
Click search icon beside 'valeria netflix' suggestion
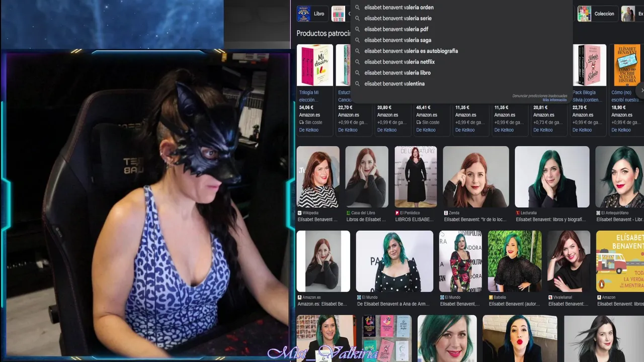pos(357,62)
